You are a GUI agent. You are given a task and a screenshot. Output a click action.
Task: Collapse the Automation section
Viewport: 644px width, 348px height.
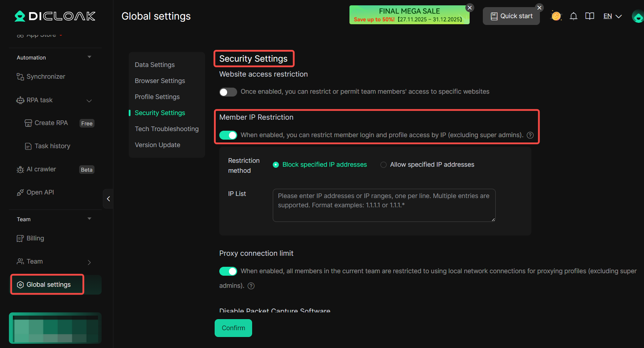tap(89, 57)
